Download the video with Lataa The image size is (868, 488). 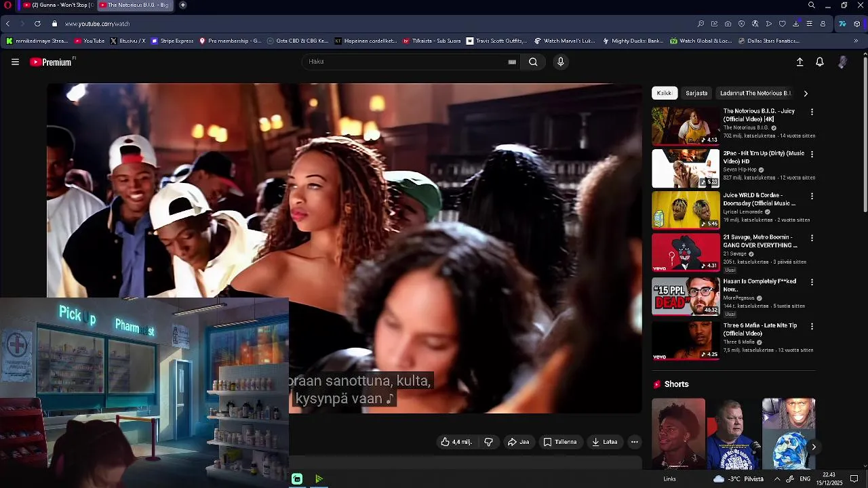click(x=604, y=442)
